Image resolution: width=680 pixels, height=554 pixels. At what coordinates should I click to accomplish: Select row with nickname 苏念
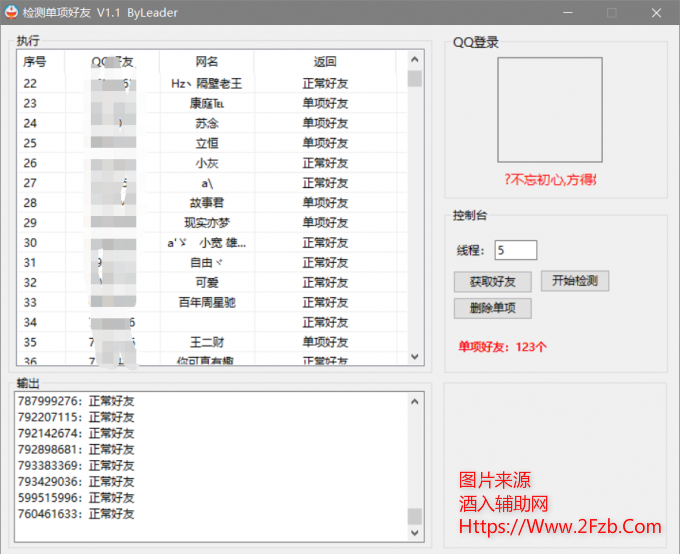212,123
